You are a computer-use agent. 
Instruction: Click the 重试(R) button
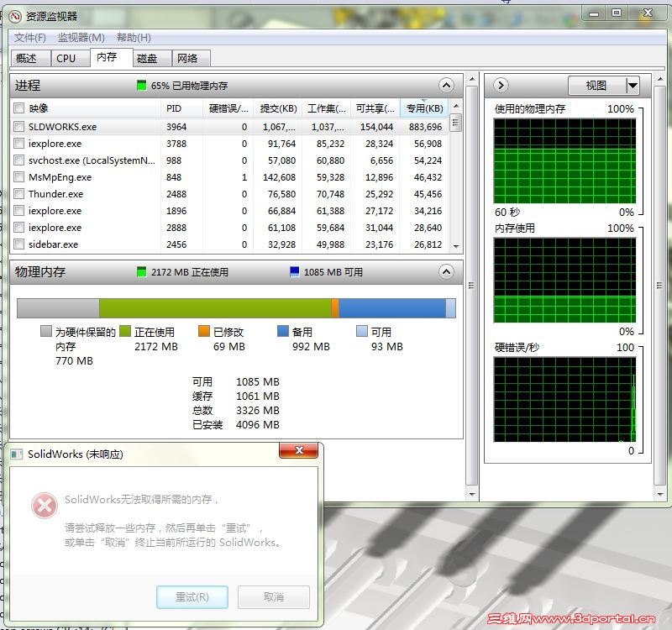point(192,597)
